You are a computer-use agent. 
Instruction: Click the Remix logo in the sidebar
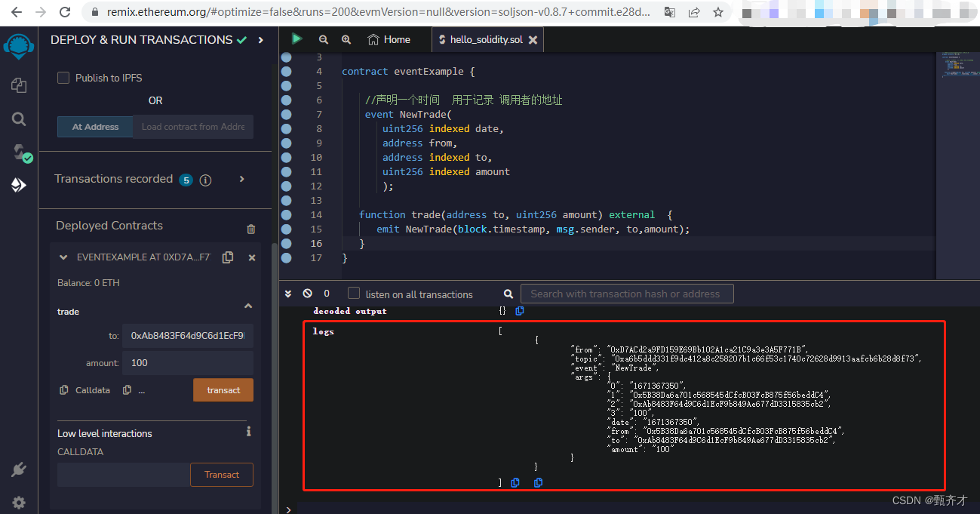click(18, 45)
